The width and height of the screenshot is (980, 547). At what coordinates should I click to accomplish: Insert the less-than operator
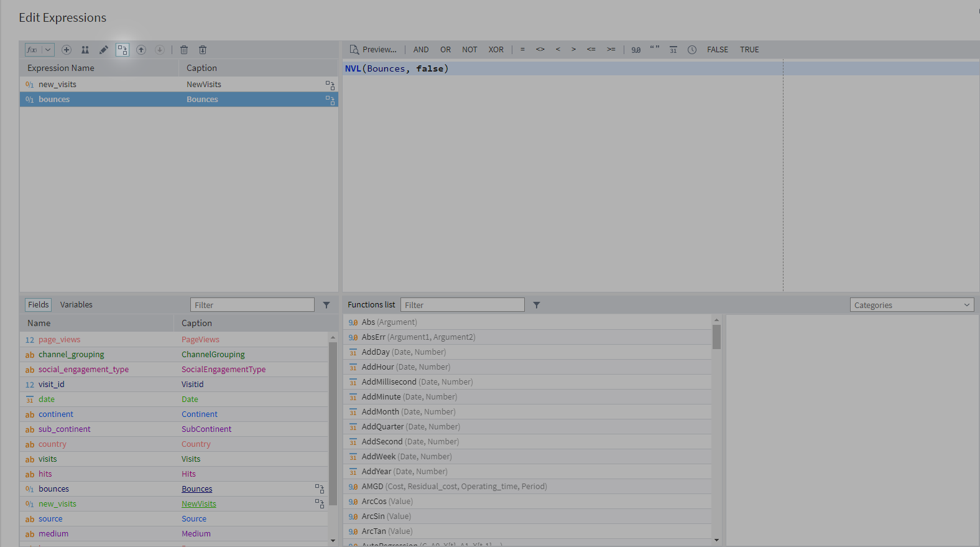[558, 50]
